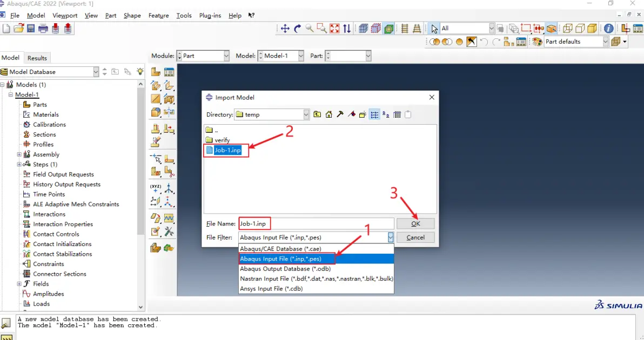Open the Shape menu
The width and height of the screenshot is (644, 340).
pos(132,16)
